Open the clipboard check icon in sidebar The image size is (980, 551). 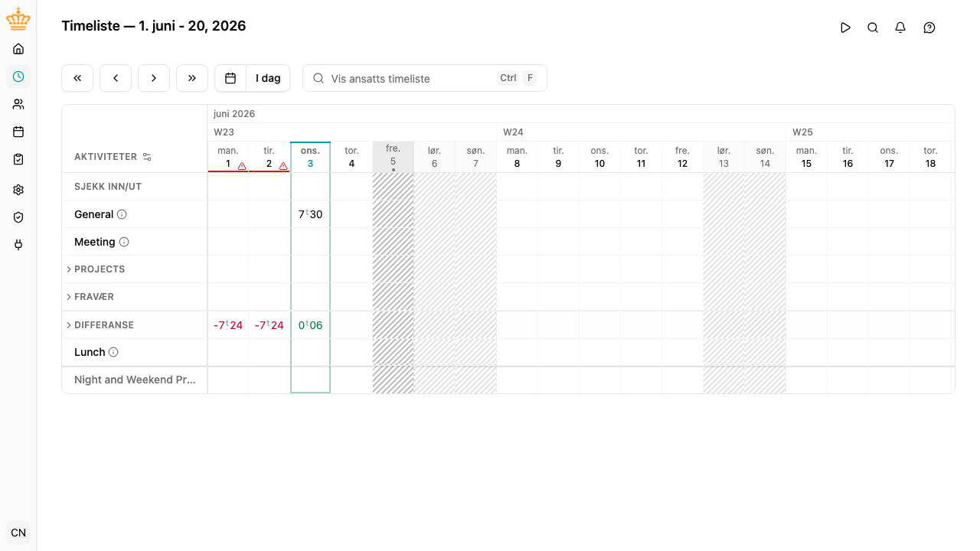click(x=18, y=159)
